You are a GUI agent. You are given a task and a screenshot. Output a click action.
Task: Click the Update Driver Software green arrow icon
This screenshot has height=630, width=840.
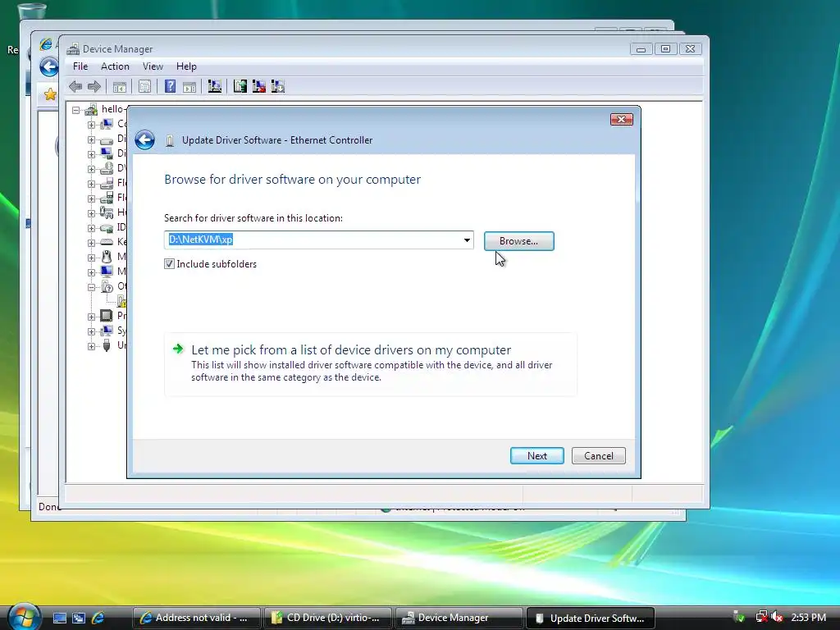point(240,86)
